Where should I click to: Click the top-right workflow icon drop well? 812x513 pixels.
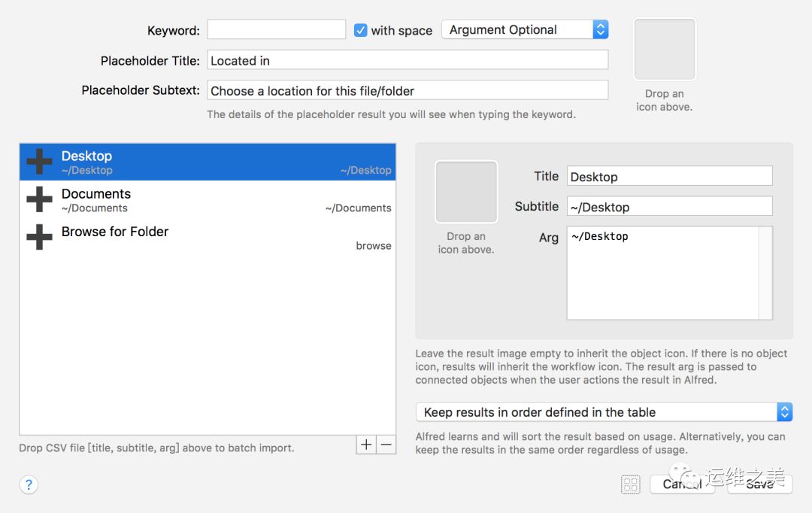tap(665, 49)
